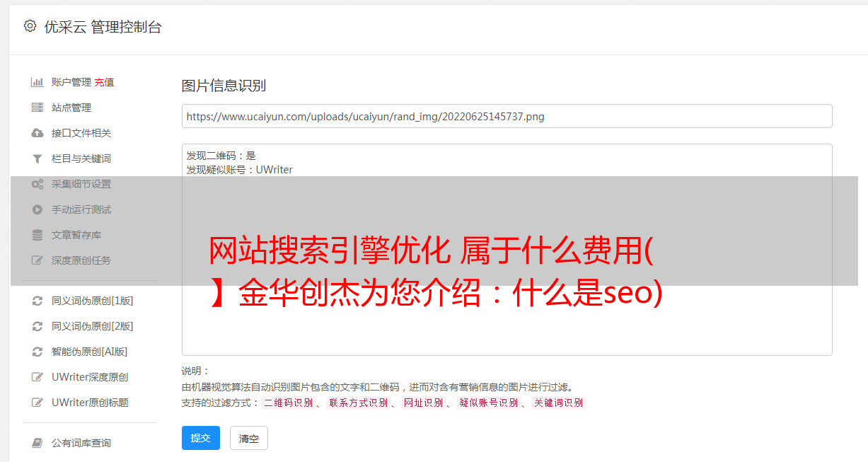The width and height of the screenshot is (868, 462).
Task: Click the 二维码识别 filter tag
Action: pyautogui.click(x=289, y=403)
